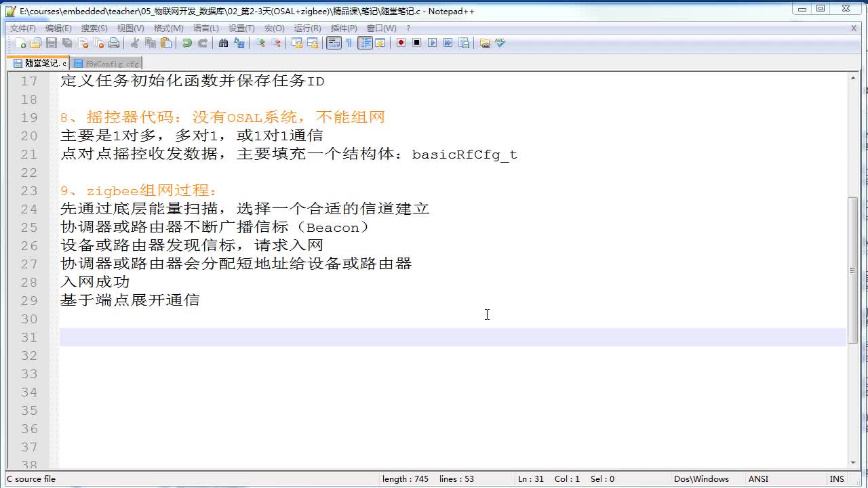This screenshot has width=868, height=488.
Task: Open Find with the binoculars icon
Action: tap(223, 43)
